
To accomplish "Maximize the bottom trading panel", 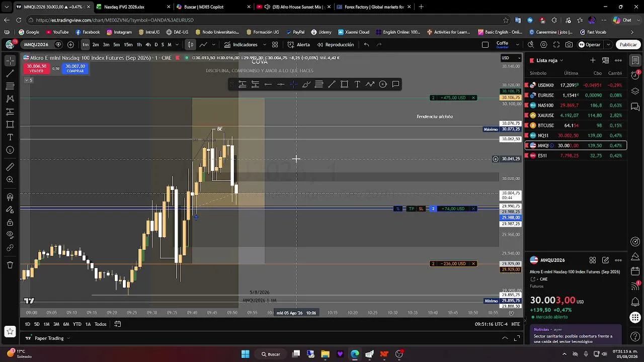I will click(x=517, y=338).
